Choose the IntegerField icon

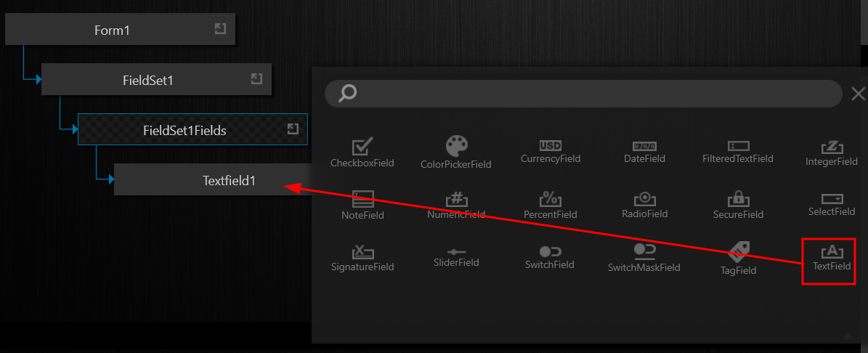click(x=832, y=147)
